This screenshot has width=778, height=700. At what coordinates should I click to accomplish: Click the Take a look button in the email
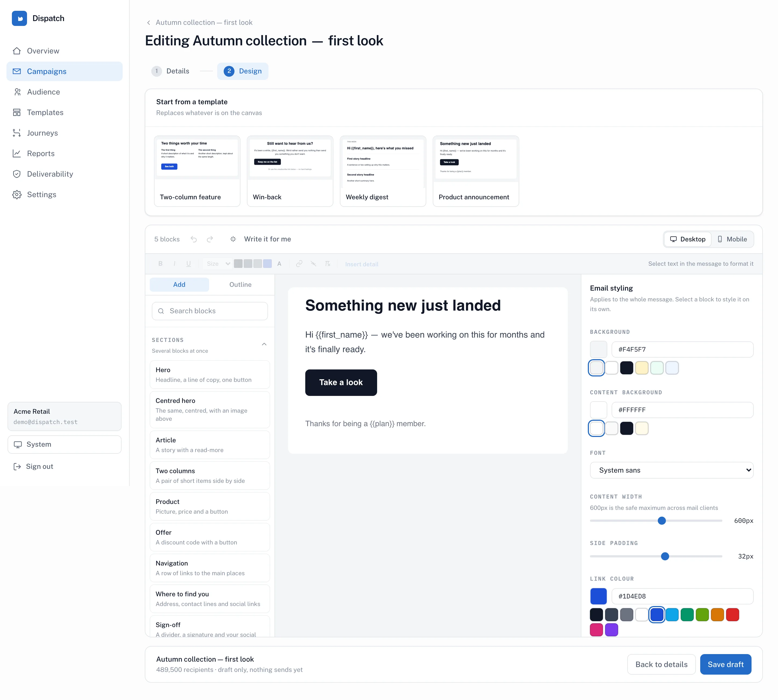tap(341, 383)
